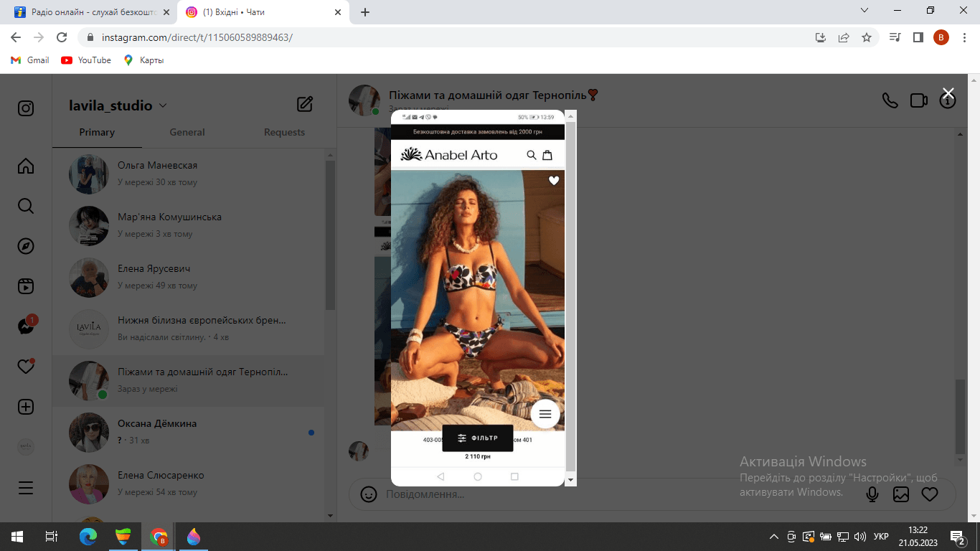Open Explore compass icon
The image size is (980, 551).
(26, 246)
